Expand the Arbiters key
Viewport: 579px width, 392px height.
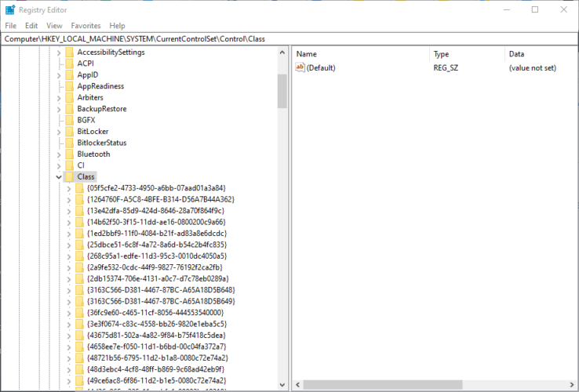pyautogui.click(x=59, y=98)
